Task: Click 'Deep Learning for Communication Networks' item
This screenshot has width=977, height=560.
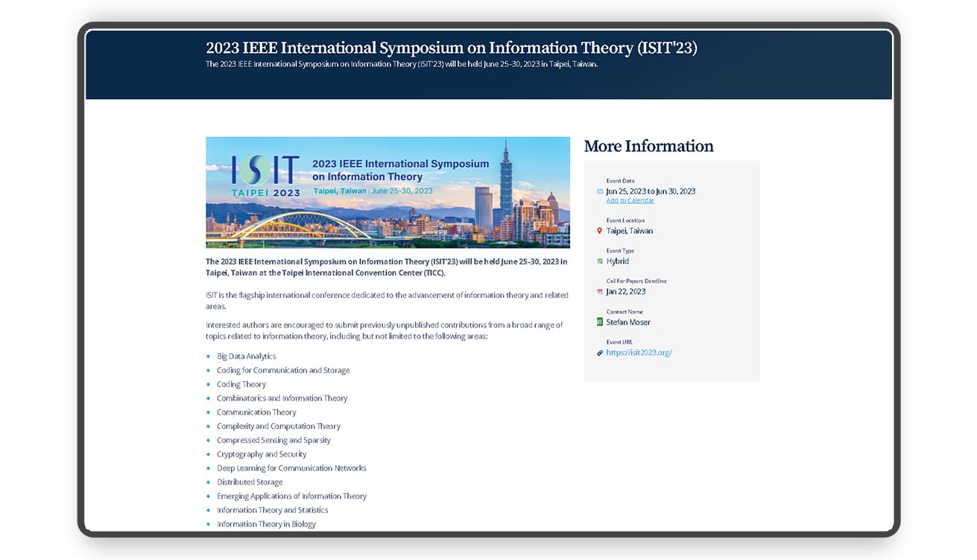Action: [x=291, y=468]
